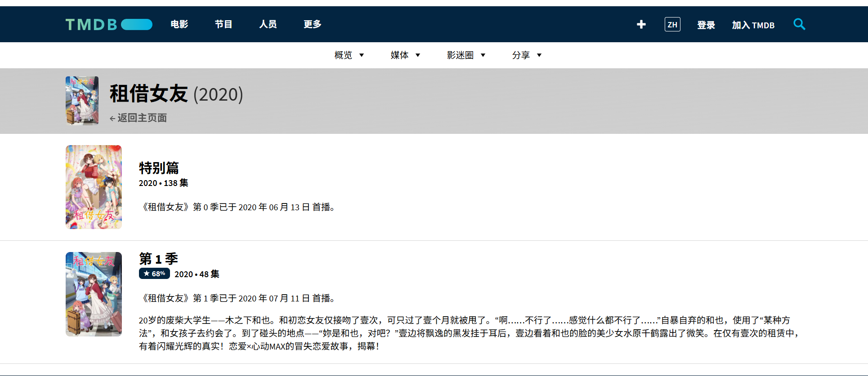This screenshot has height=376, width=868.
Task: Open the 电影 menu
Action: click(179, 24)
